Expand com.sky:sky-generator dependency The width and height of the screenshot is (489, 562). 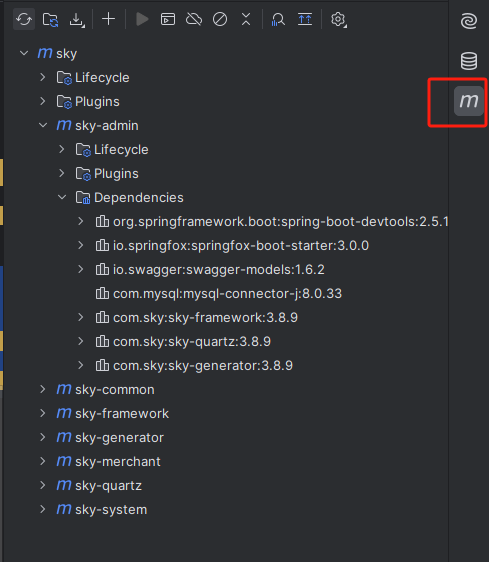tap(81, 366)
